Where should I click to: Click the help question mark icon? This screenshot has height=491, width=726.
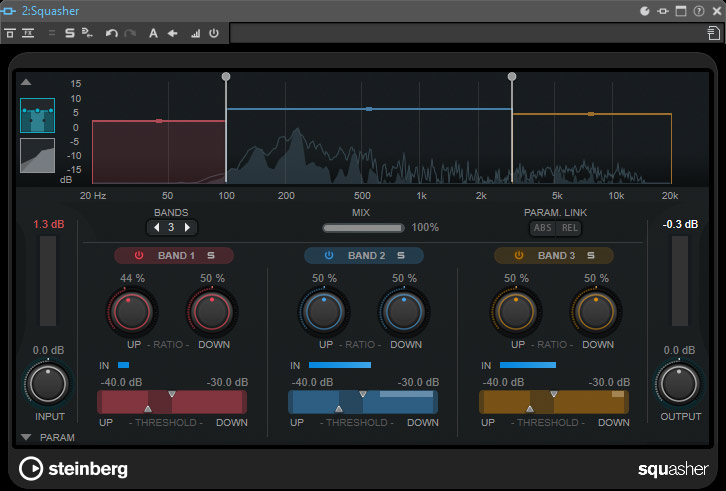pos(698,11)
